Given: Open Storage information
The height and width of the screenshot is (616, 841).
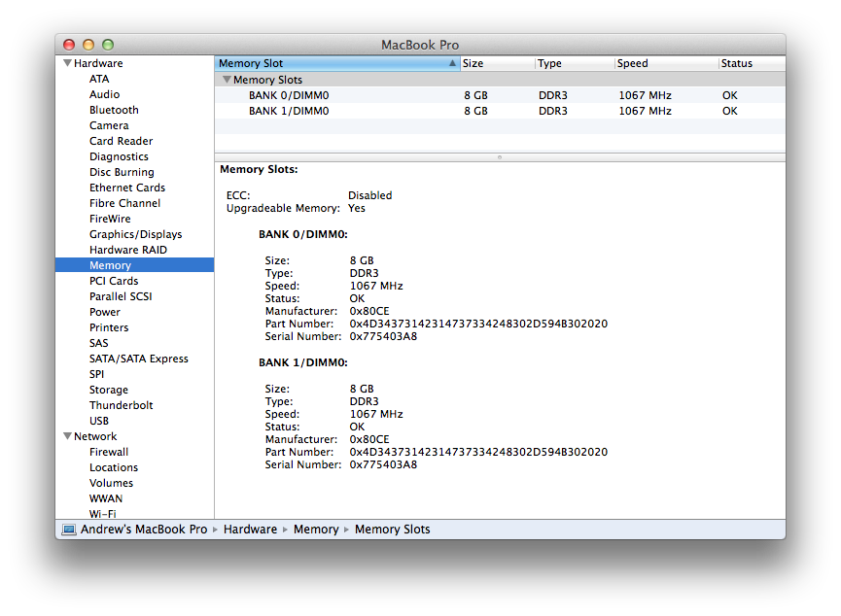Looking at the screenshot, I should point(109,390).
